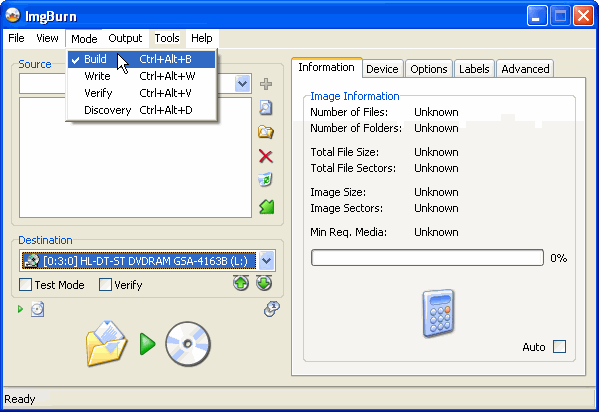This screenshot has height=412, width=599.
Task: Open the File menu
Action: click(x=16, y=38)
